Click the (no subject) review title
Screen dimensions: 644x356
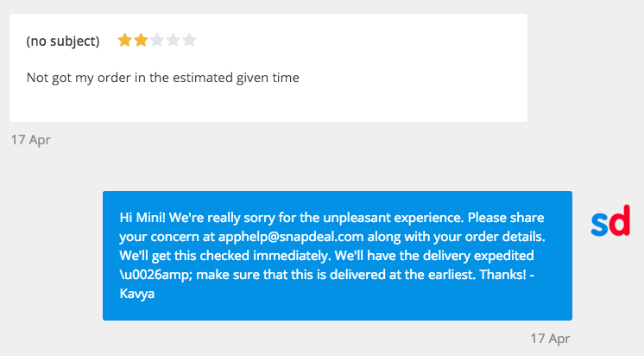(x=63, y=41)
